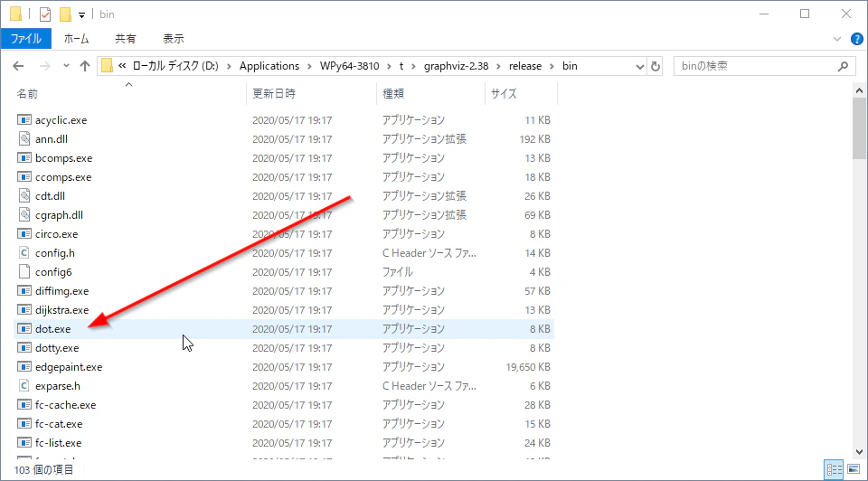Click the config6 blank file icon
The height and width of the screenshot is (481, 868).
tap(24, 272)
